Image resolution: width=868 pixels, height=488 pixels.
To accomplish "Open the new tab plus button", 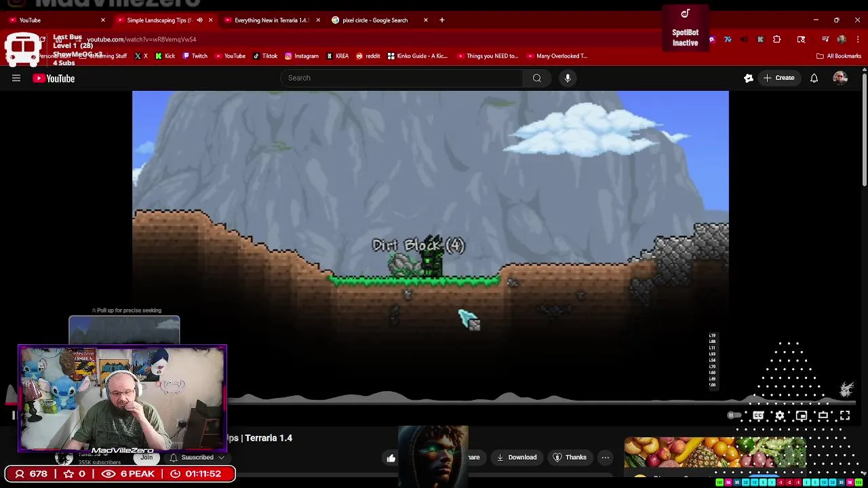I will click(441, 20).
